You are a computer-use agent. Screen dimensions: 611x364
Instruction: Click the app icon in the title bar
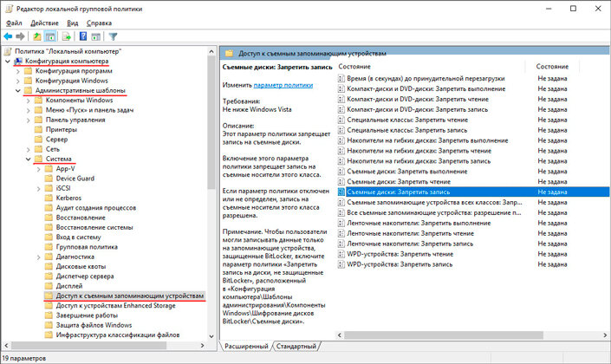click(x=9, y=9)
